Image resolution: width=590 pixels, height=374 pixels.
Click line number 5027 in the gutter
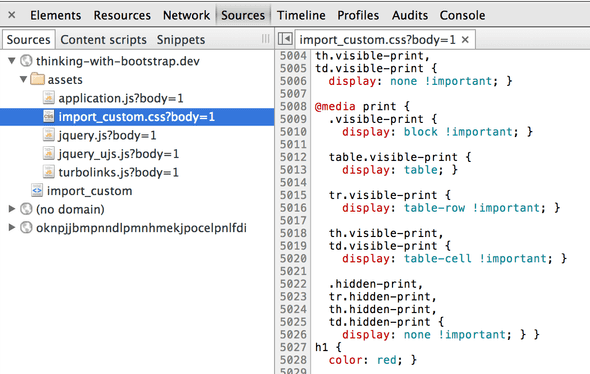[293, 347]
